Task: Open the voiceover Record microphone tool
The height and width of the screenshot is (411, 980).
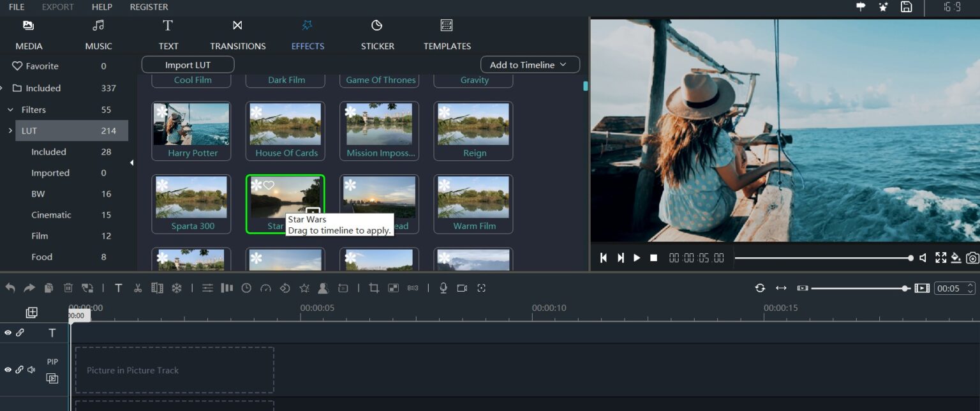Action: [443, 288]
